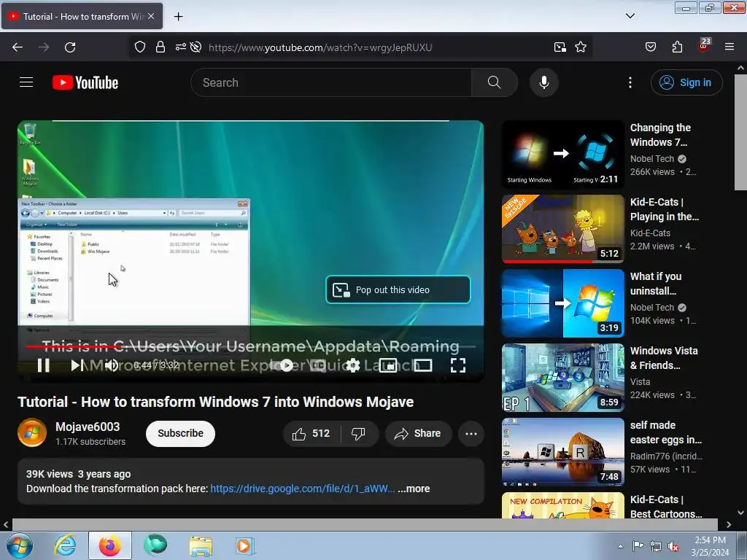747x560 pixels.
Task: Go back in Firefox
Action: 18,47
